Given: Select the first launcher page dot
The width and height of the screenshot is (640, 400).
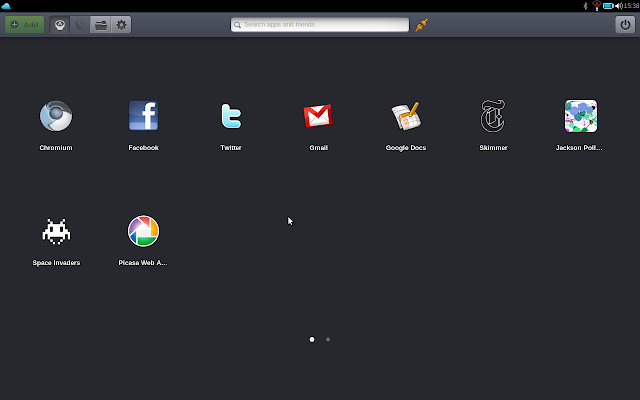Looking at the screenshot, I should pos(312,339).
